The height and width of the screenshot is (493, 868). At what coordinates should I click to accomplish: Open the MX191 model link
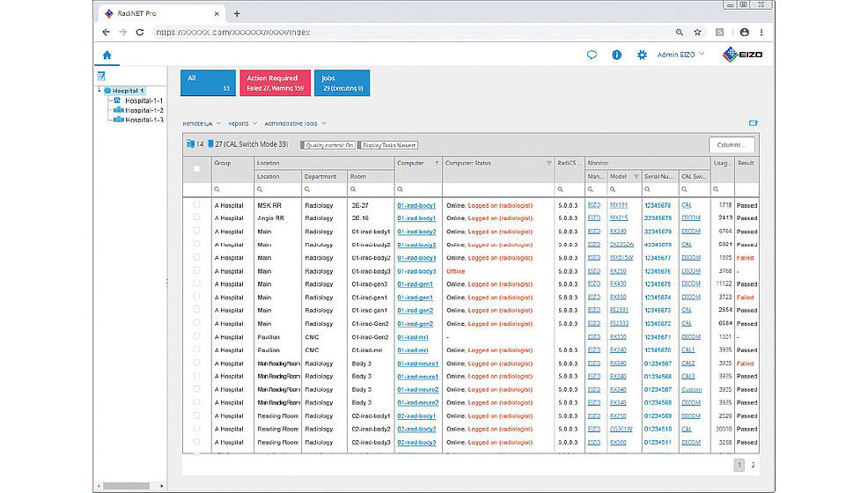(619, 205)
